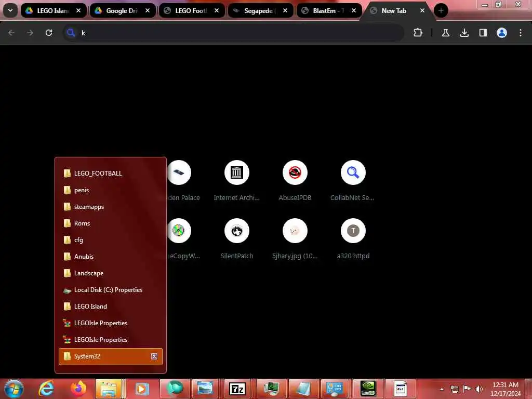Open the AbuseIPDB shortcut

(x=295, y=181)
